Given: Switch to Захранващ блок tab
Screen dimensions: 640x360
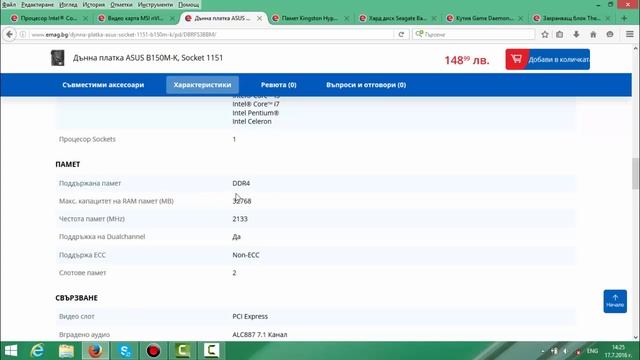Looking at the screenshot, I should 571,18.
